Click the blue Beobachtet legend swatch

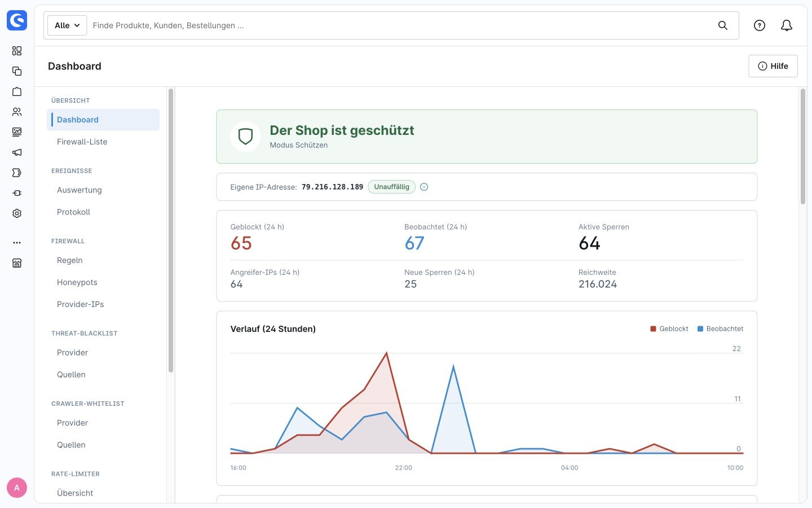pyautogui.click(x=700, y=329)
